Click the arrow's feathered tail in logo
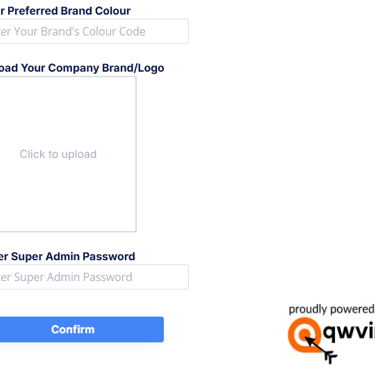The width and height of the screenshot is (375, 366). (331, 357)
